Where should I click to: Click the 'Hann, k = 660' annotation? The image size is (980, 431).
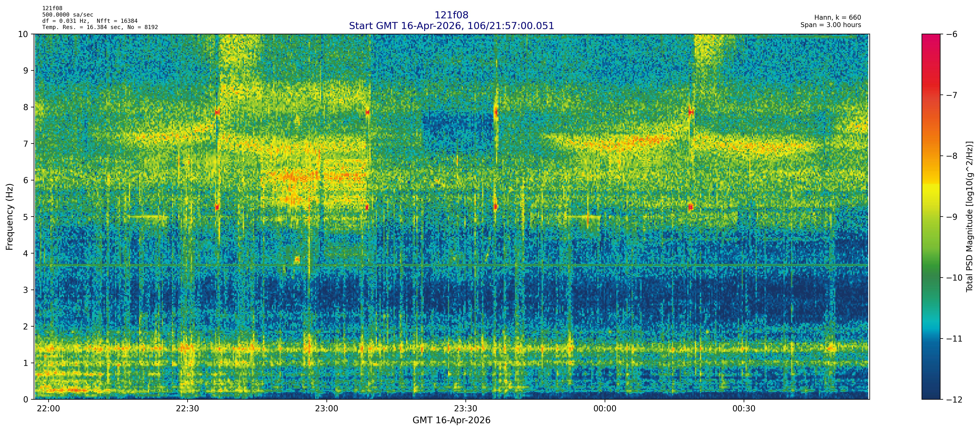837,18
